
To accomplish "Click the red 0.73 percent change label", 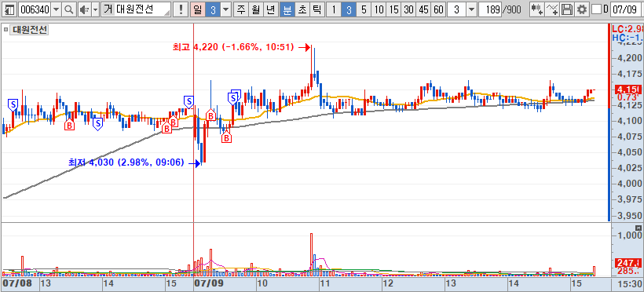I will (628, 97).
